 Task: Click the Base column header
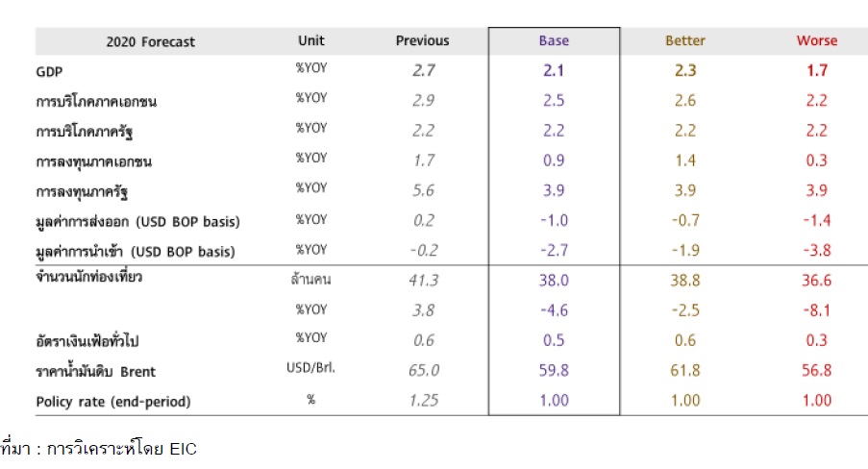554,41
